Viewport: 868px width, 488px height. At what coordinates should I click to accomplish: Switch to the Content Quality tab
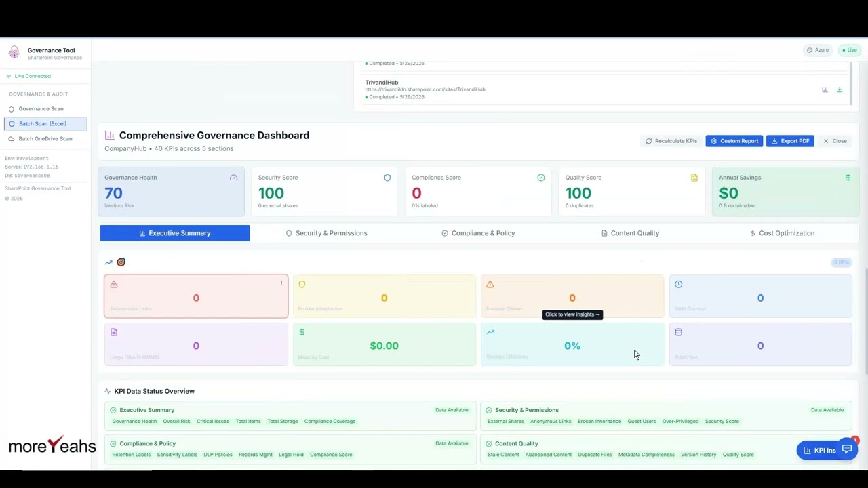[x=630, y=233]
